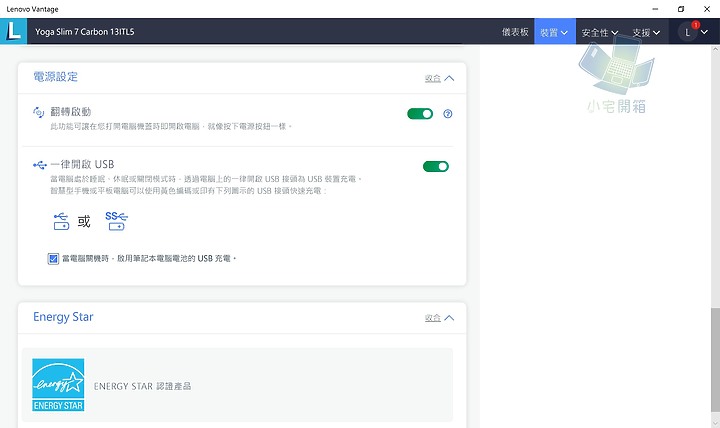Viewport: 720px width, 428px height.
Task: Click the scrollbar down arrow
Action: pos(715,423)
